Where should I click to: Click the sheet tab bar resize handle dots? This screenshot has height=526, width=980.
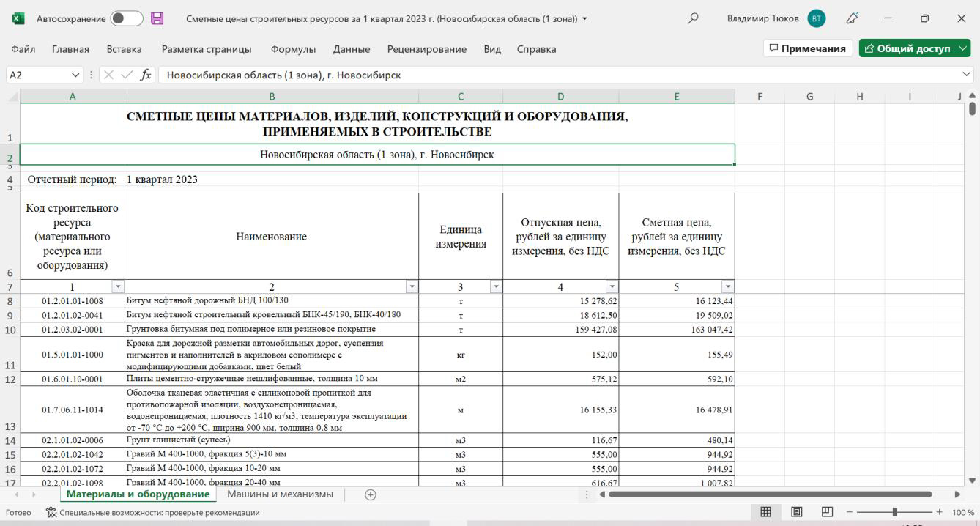tap(586, 495)
